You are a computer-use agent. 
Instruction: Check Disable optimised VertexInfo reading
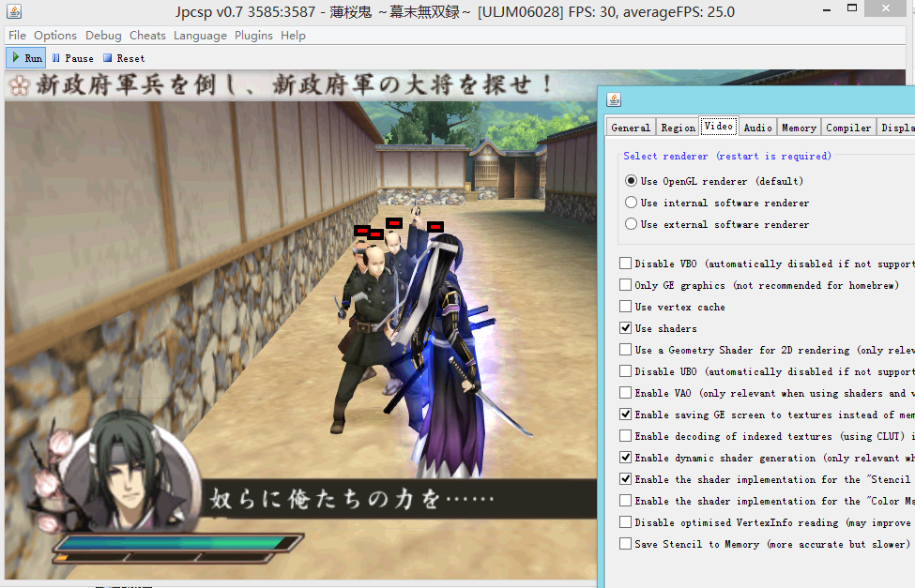point(626,522)
